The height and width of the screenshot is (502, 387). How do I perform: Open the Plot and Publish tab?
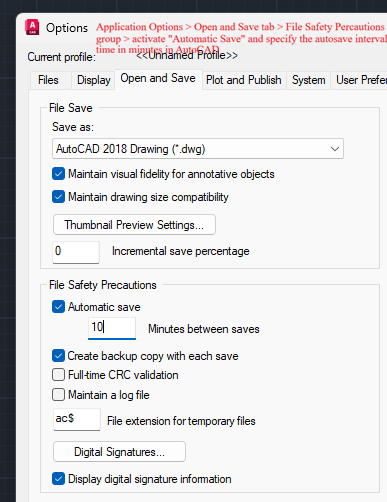click(x=244, y=80)
